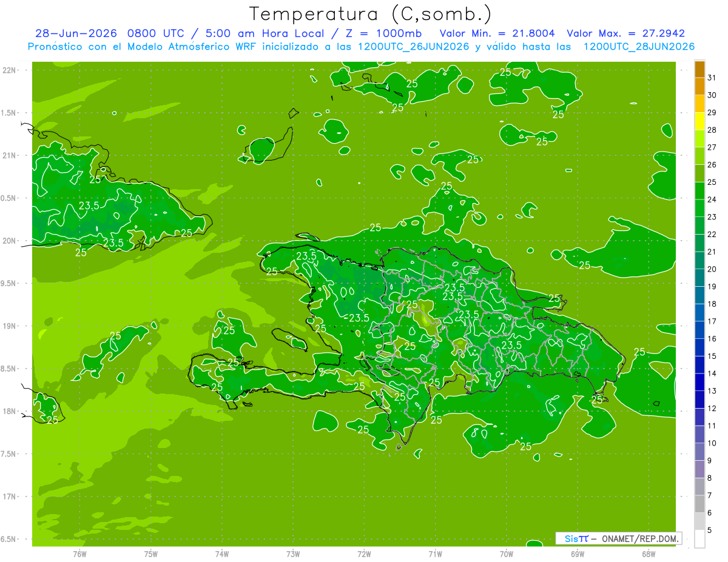Click the color scale label "5"
Image resolution: width=728 pixels, height=562 pixels.
(x=710, y=530)
